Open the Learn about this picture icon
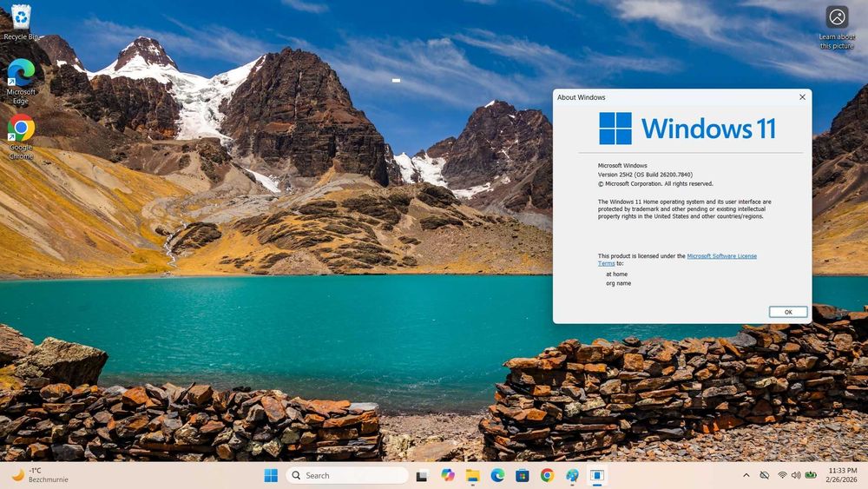The height and width of the screenshot is (489, 868). (x=837, y=27)
